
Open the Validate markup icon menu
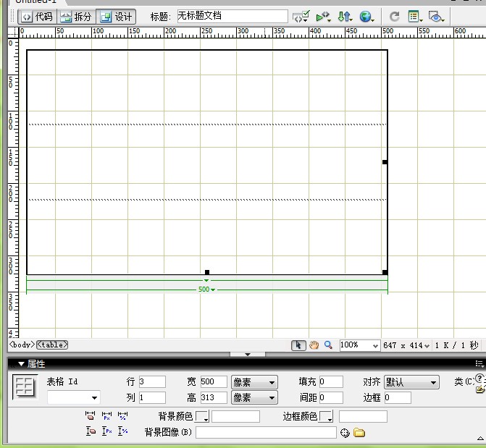pyautogui.click(x=301, y=17)
